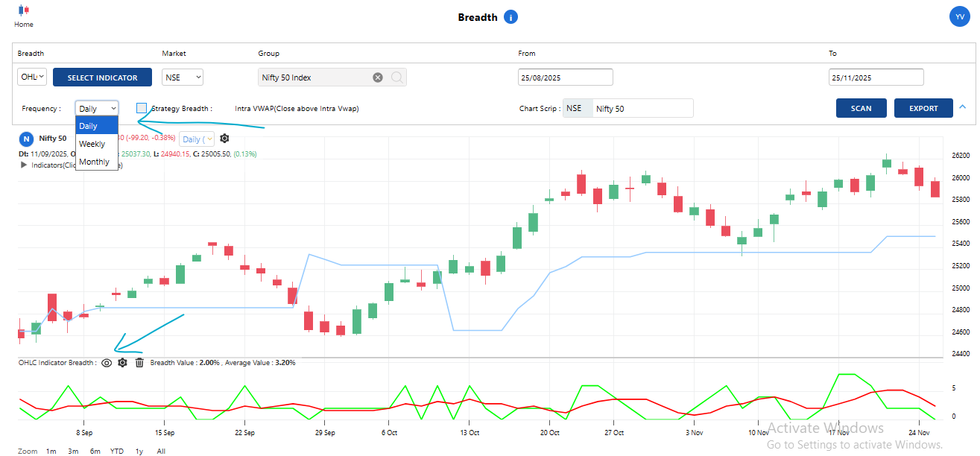Enable the Strategy Breadth checkbox
Viewport: 980px width, 456px height.
tap(142, 109)
